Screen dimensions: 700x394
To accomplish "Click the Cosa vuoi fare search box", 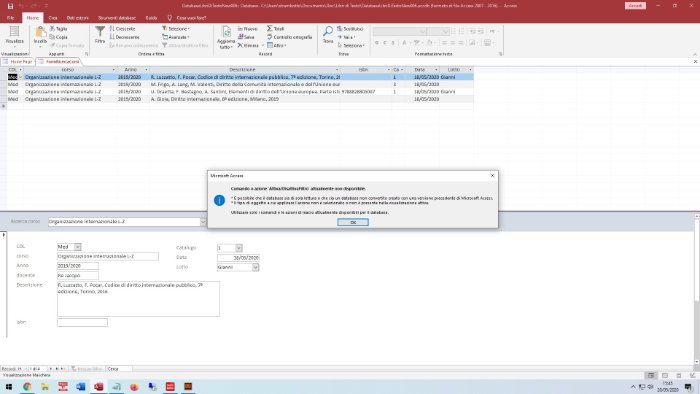I will (x=191, y=18).
